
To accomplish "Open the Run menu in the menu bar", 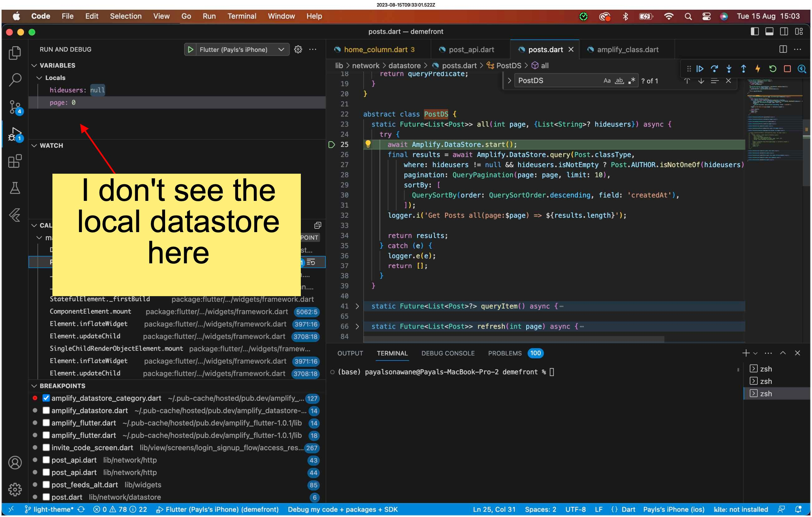I will 209,16.
